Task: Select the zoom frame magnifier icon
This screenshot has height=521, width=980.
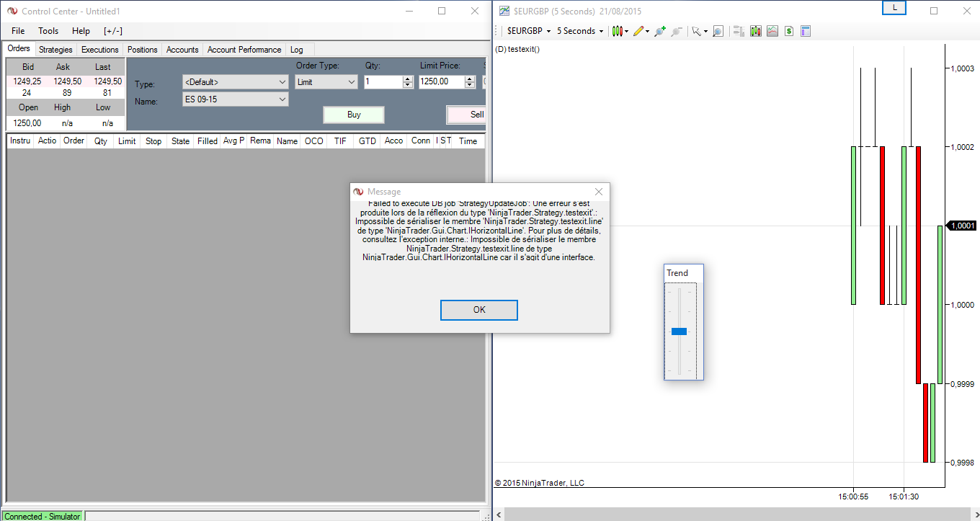Action: tap(718, 31)
